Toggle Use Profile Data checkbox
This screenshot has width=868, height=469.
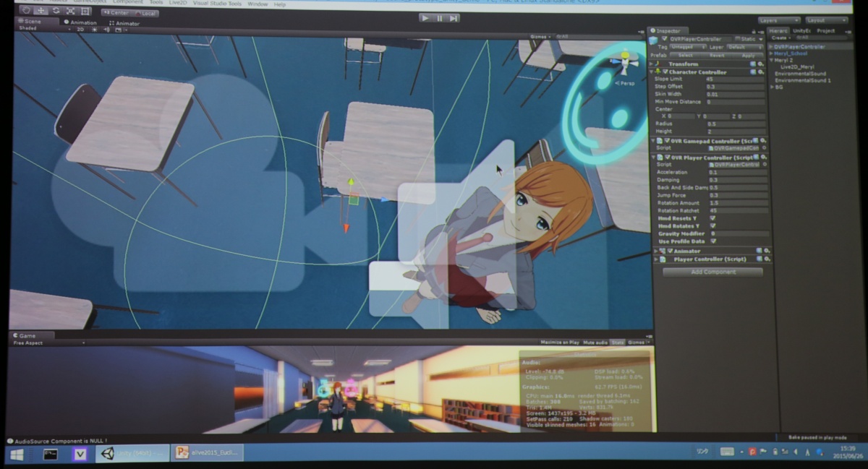point(712,241)
